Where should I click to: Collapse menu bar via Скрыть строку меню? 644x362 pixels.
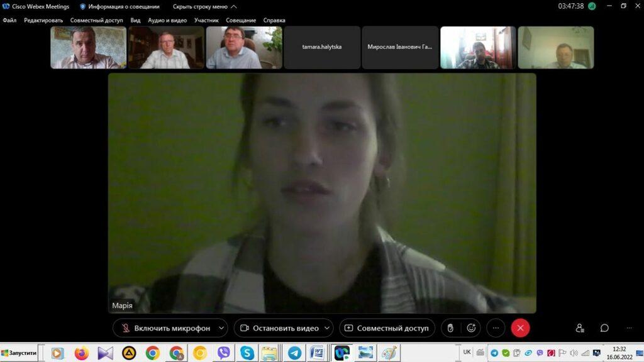(204, 6)
